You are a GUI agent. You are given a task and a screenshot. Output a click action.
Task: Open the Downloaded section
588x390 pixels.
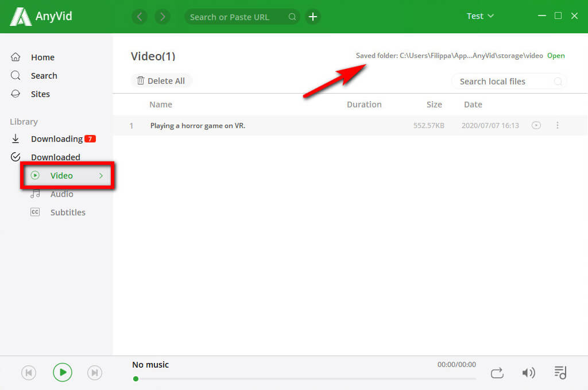click(x=56, y=157)
